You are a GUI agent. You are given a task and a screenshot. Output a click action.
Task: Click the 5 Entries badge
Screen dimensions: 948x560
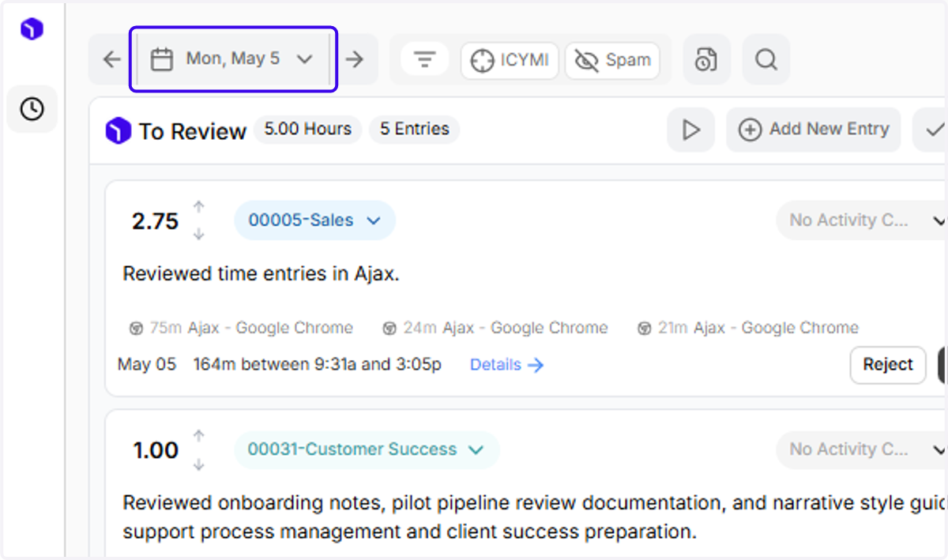click(415, 130)
